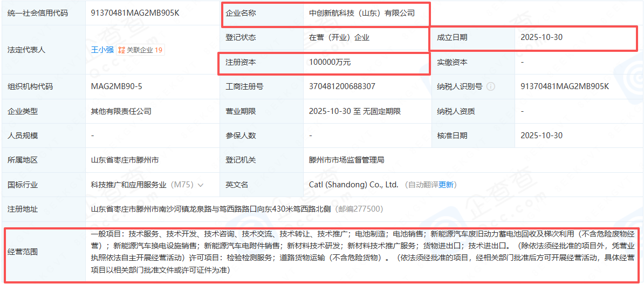
Task: Select English name Catl (Shandong) Co., Ltd.
Action: 353,185
